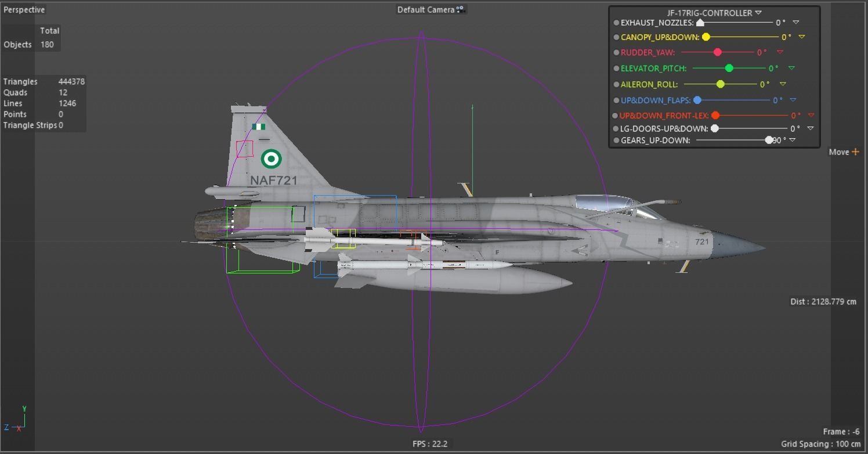Click the LG-DOORS-UP&DOWN slider knob
The height and width of the screenshot is (454, 868).
(x=715, y=129)
